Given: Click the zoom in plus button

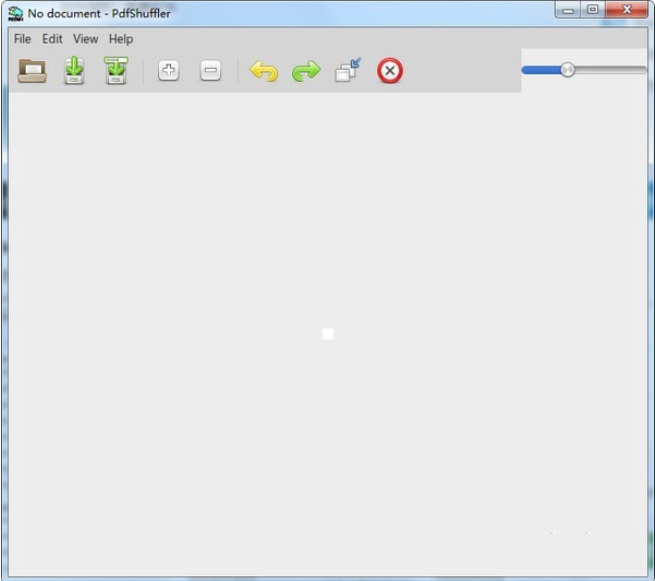Looking at the screenshot, I should click(x=169, y=70).
